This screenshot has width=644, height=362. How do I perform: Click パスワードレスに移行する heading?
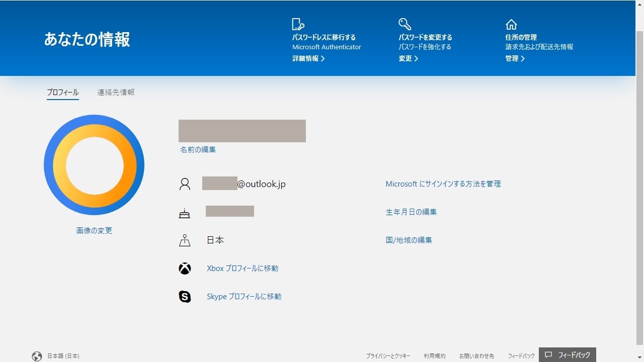[x=324, y=37]
